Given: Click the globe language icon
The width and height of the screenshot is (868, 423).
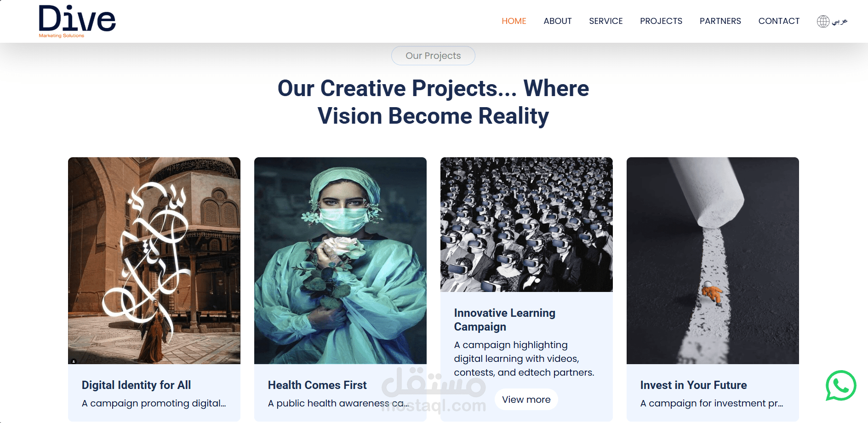Looking at the screenshot, I should click(x=823, y=21).
